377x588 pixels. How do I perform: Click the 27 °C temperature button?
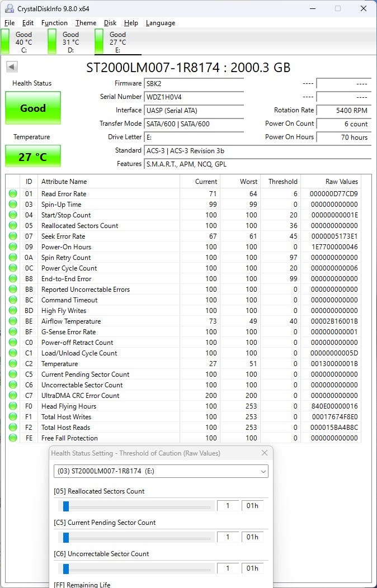click(32, 157)
